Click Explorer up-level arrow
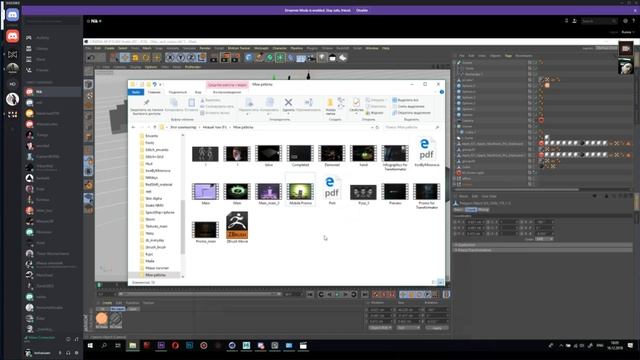Screen dimensions: 640x360 [x=155, y=127]
